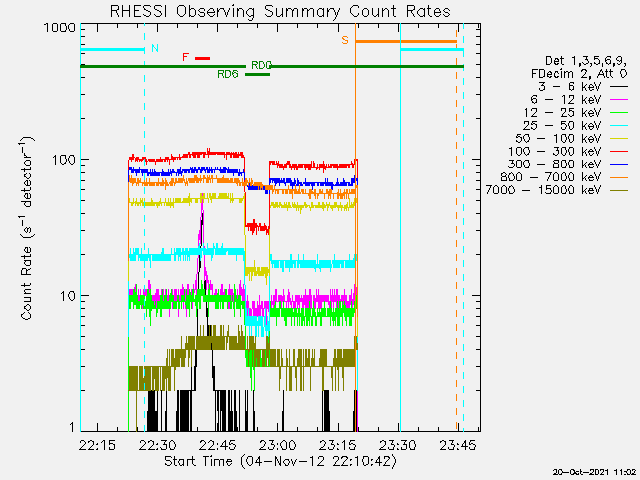The height and width of the screenshot is (480, 640).
Task: Click the 20-Oct-2021 11:02 timestamp
Action: (x=595, y=472)
